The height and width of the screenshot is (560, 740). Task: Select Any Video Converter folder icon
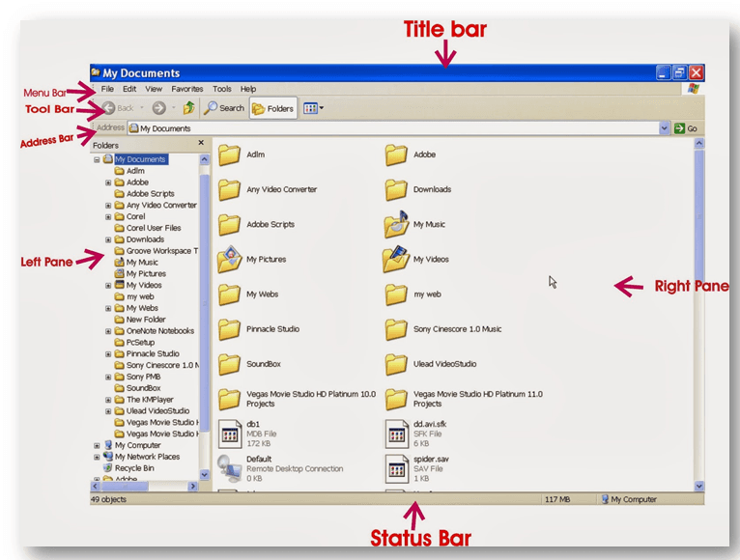tap(229, 189)
